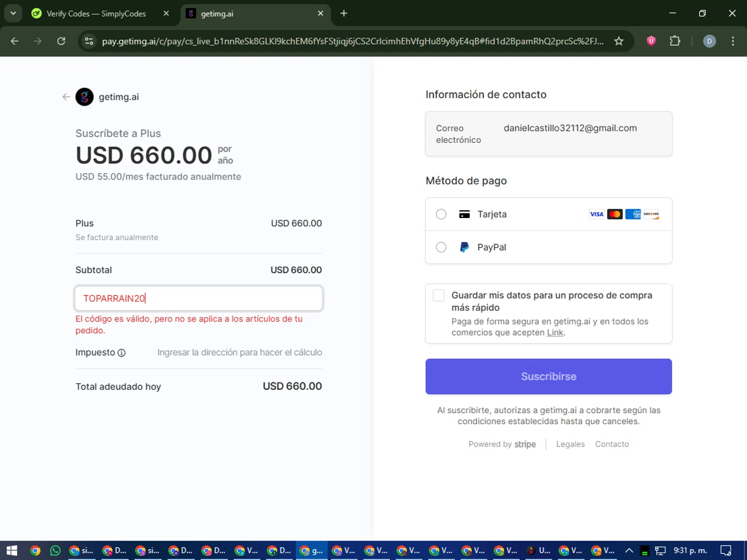
Task: Click the email danielcastillo32112@gmail.com
Action: click(x=570, y=128)
